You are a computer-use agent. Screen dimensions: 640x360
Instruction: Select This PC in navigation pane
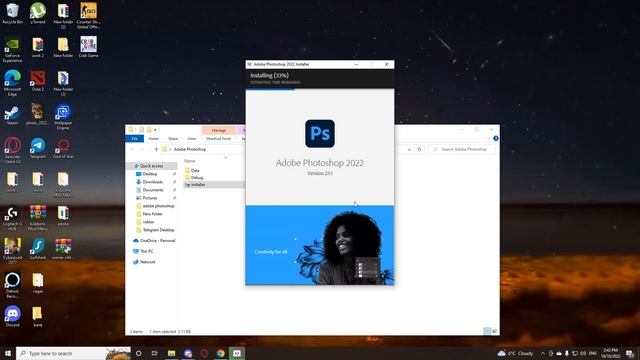[147, 251]
